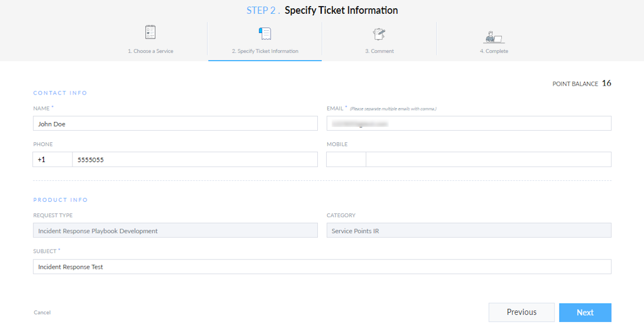Click the Request Type field
Image resolution: width=644 pixels, height=327 pixels.
[x=175, y=230]
